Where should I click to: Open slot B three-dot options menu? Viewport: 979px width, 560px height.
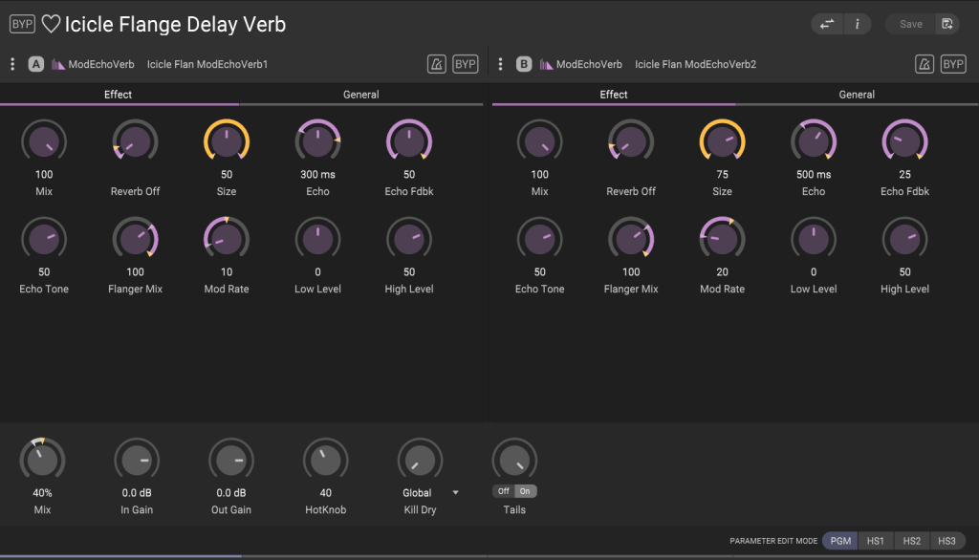click(x=500, y=64)
